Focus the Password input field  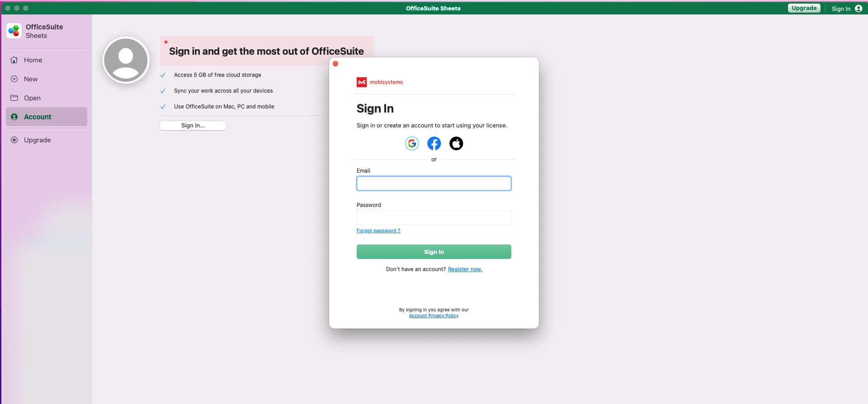(434, 218)
